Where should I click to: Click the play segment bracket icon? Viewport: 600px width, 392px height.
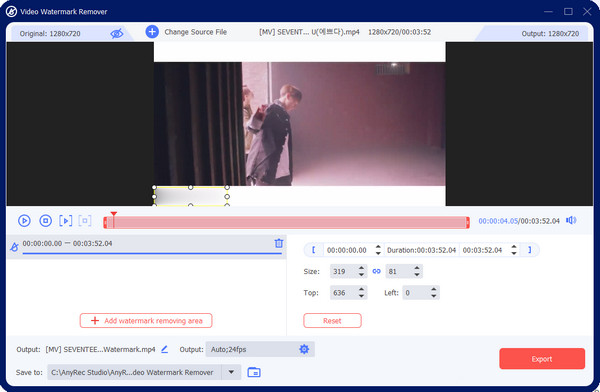(x=65, y=220)
